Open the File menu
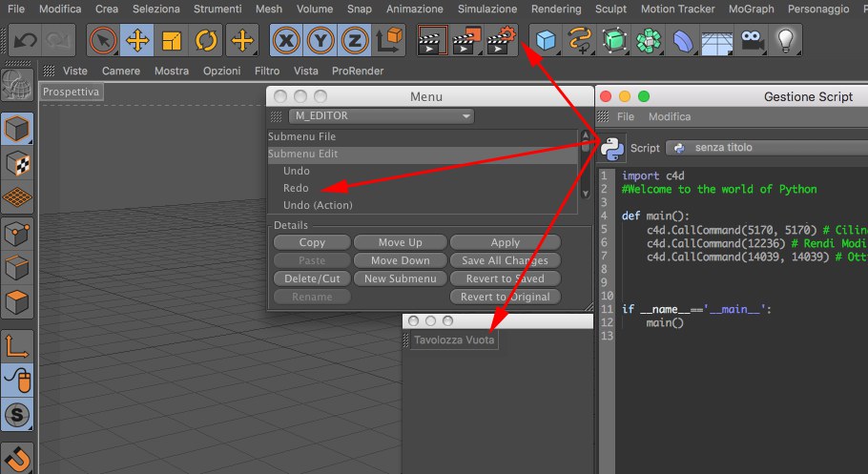868x474 pixels. 16,9
